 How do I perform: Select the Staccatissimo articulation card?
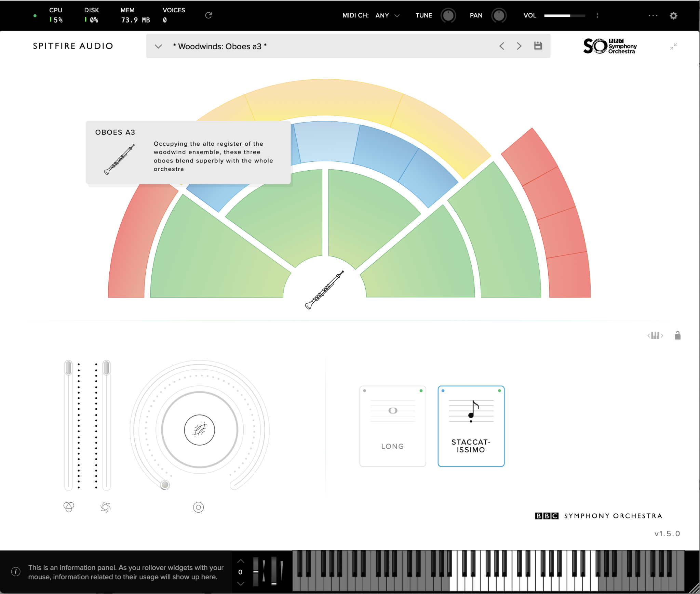pos(471,426)
